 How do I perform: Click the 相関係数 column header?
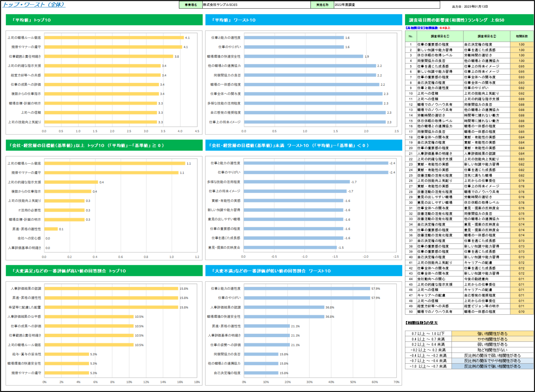[521, 36]
